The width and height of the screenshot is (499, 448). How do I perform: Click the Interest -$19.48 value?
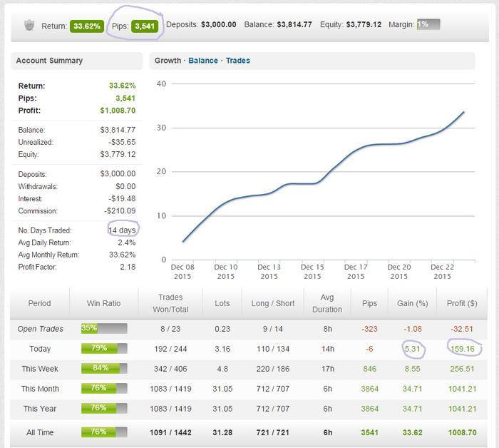[x=122, y=198]
